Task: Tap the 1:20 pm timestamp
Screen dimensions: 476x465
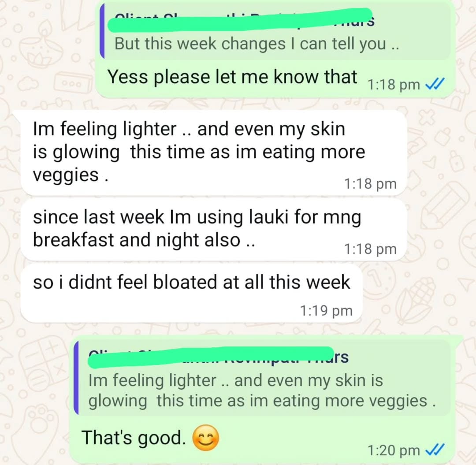Action: coord(394,450)
